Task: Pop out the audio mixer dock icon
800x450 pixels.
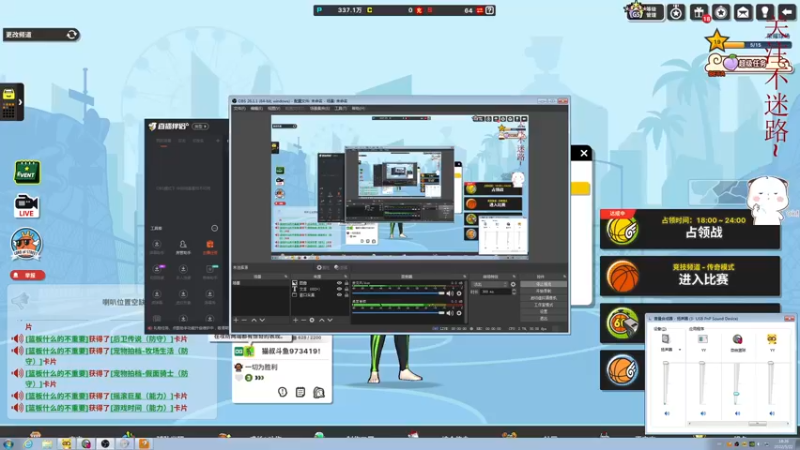Action: (464, 277)
